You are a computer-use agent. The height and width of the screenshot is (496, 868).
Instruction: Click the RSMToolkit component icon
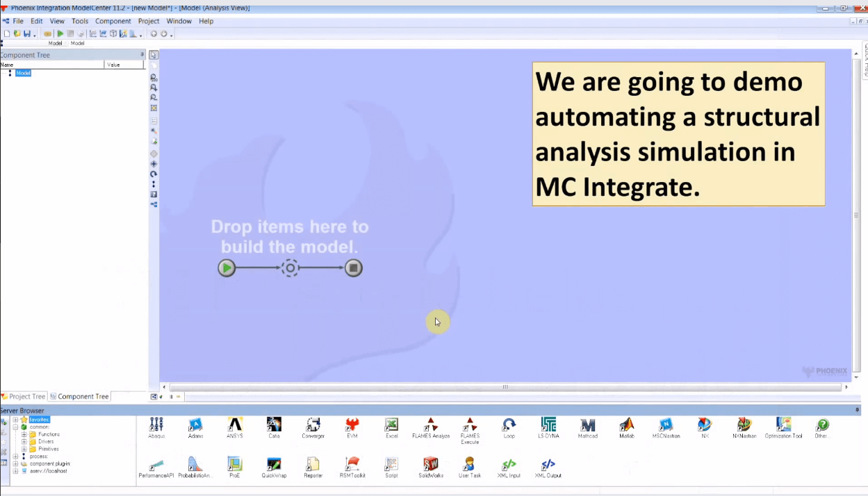(x=352, y=463)
